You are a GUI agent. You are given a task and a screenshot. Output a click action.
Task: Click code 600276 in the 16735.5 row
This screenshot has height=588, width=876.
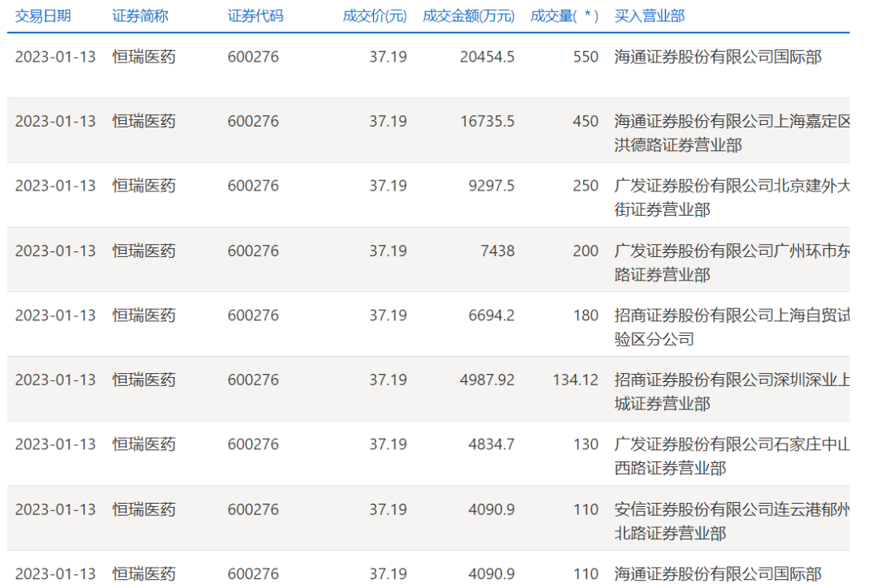(253, 121)
